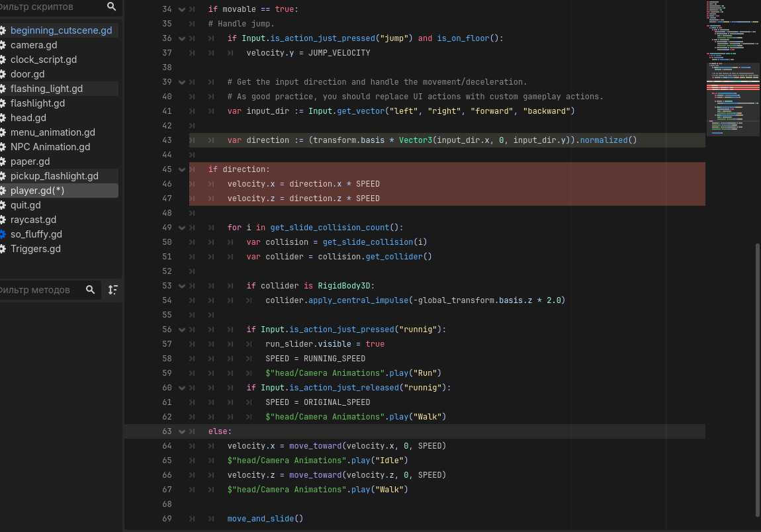Click the editor vertical scrollbar
The height and width of the screenshot is (532, 761).
pyautogui.click(x=758, y=380)
